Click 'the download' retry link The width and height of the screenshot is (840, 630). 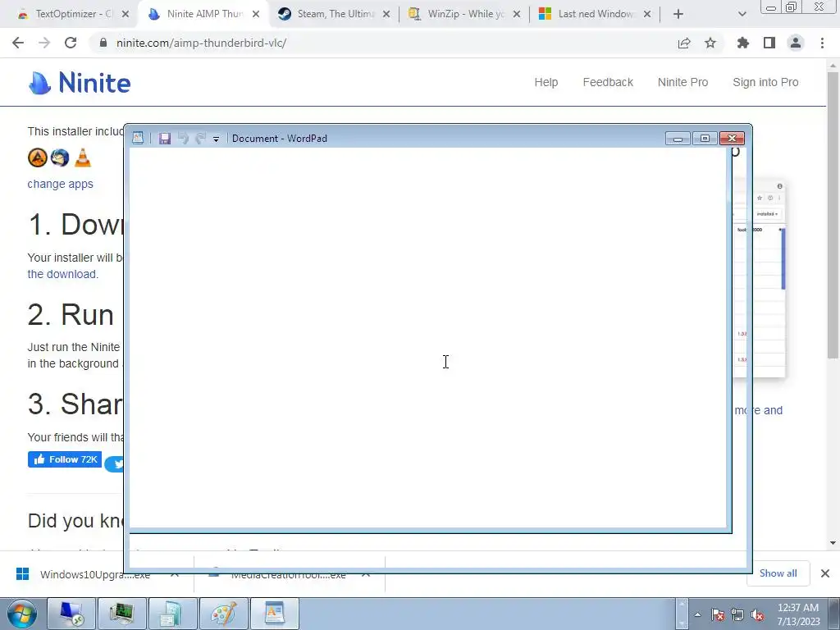[x=62, y=274]
